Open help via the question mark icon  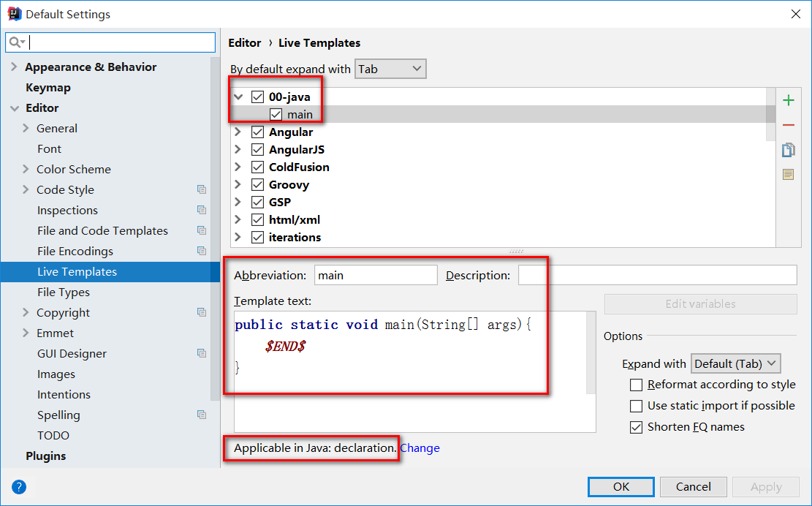[x=19, y=487]
